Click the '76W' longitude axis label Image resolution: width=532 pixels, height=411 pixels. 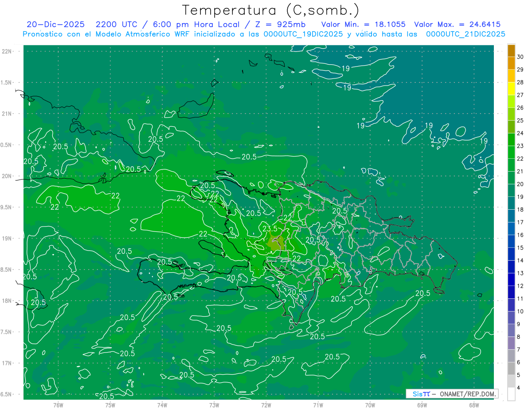pos(58,405)
